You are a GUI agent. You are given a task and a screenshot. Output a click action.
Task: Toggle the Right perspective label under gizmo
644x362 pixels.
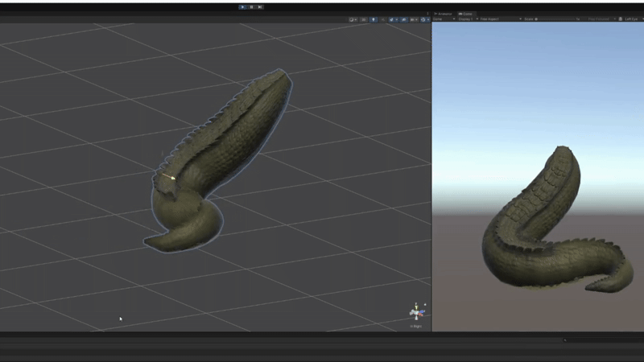click(415, 327)
